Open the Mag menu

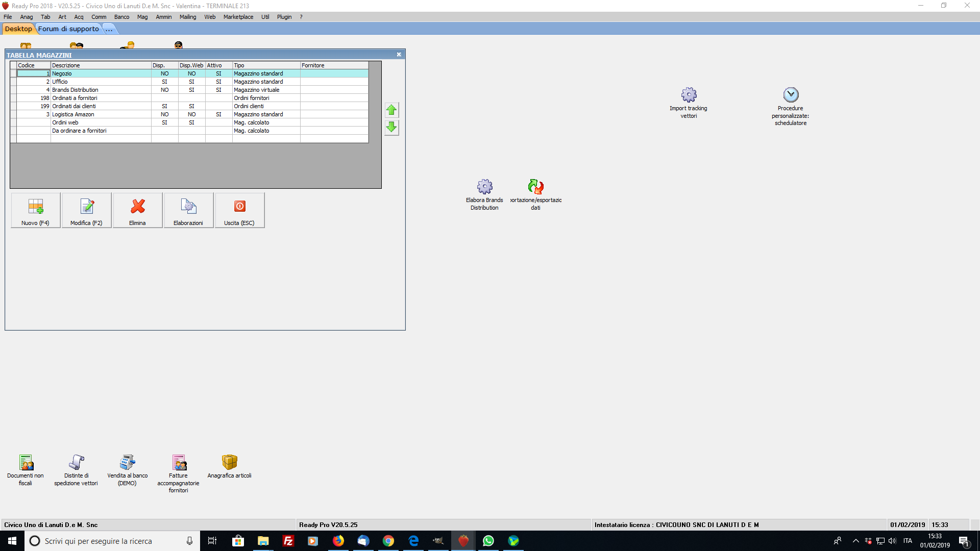tap(142, 17)
